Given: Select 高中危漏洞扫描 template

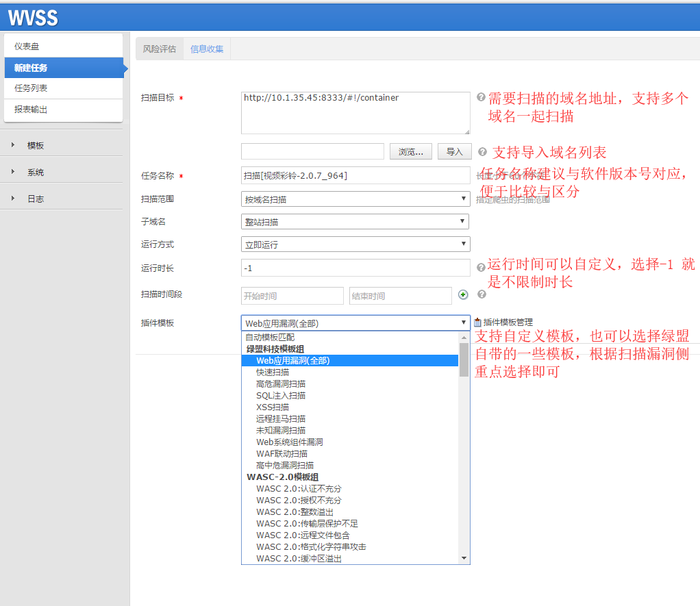Looking at the screenshot, I should coord(350,465).
